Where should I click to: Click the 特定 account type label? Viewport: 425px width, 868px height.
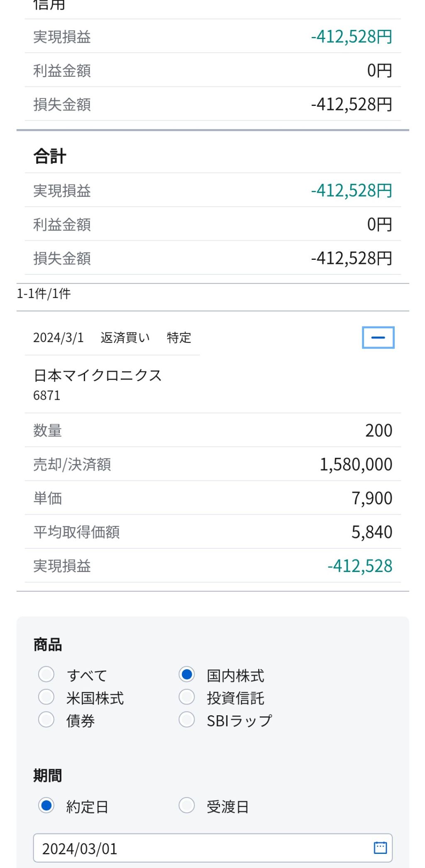click(179, 338)
